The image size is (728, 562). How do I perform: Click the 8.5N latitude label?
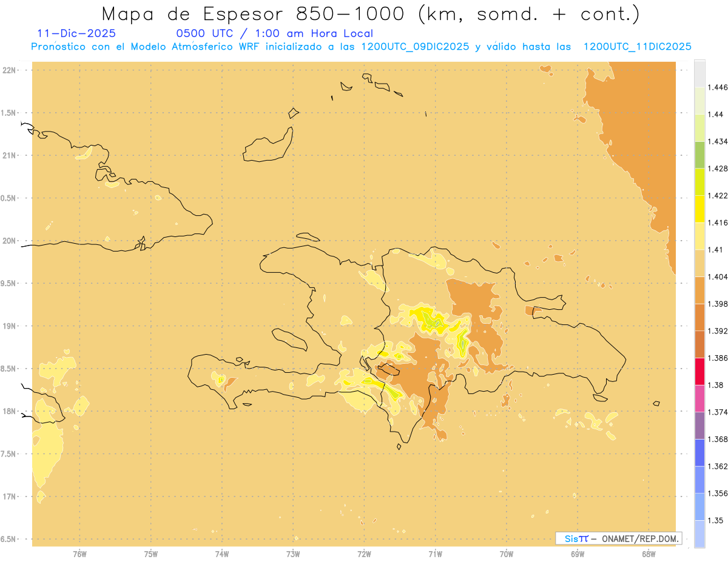8,369
